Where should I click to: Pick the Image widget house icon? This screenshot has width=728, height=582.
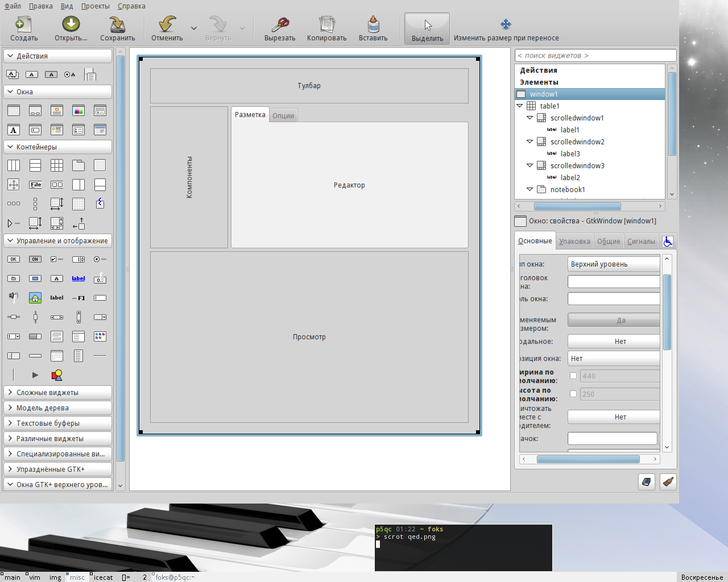[x=35, y=298]
